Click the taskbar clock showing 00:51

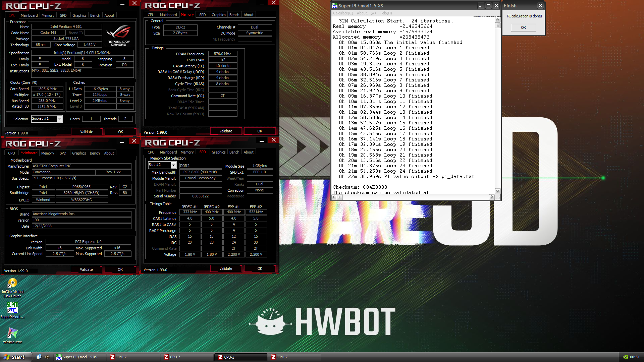635,357
